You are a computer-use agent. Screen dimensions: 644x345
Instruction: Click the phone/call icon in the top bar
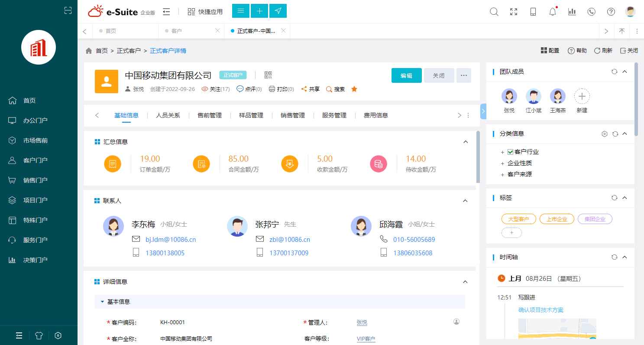tap(591, 12)
